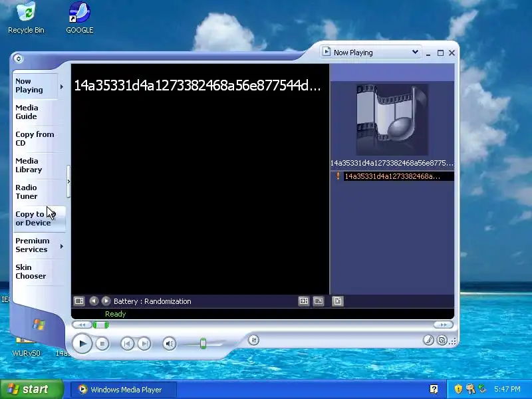This screenshot has height=399, width=532.
Task: Skip to the next track
Action: 144,344
